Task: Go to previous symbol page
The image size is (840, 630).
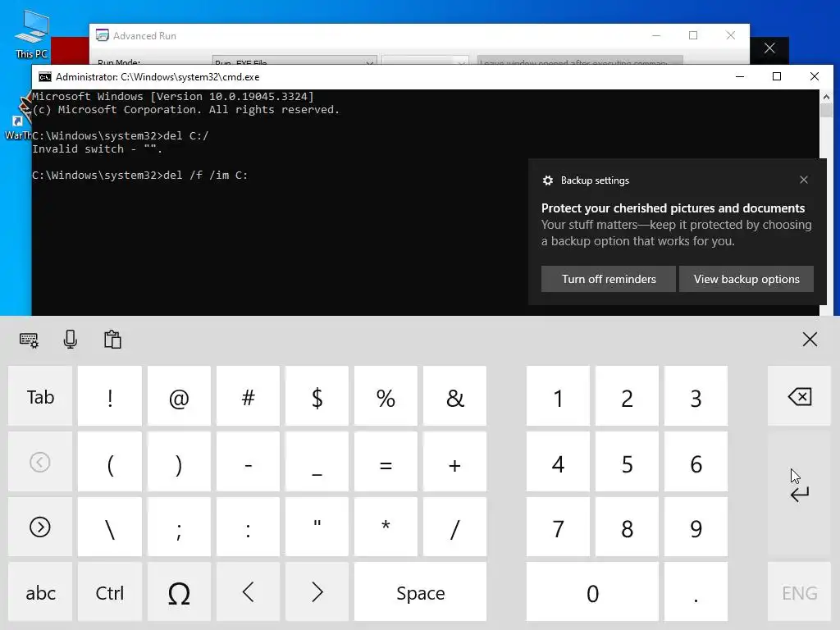Action: tap(40, 462)
